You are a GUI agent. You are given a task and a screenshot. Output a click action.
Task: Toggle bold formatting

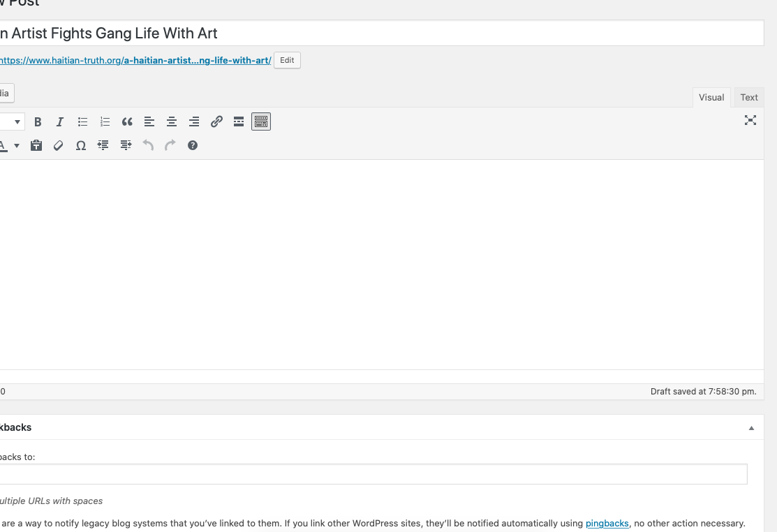(38, 122)
